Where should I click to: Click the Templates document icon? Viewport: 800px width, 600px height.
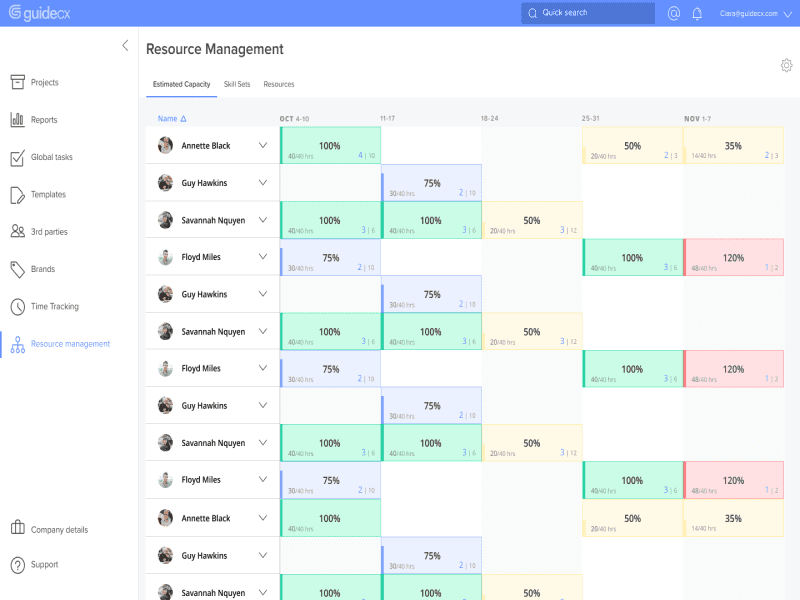(17, 194)
